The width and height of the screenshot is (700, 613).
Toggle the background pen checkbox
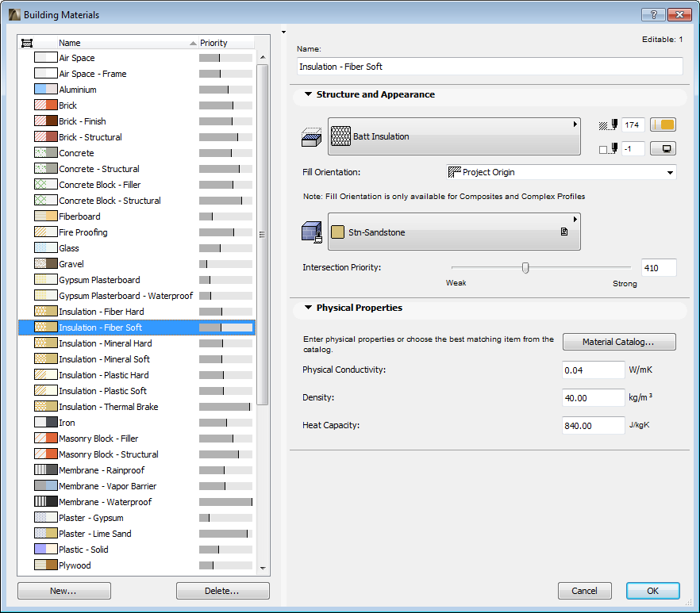click(x=603, y=149)
